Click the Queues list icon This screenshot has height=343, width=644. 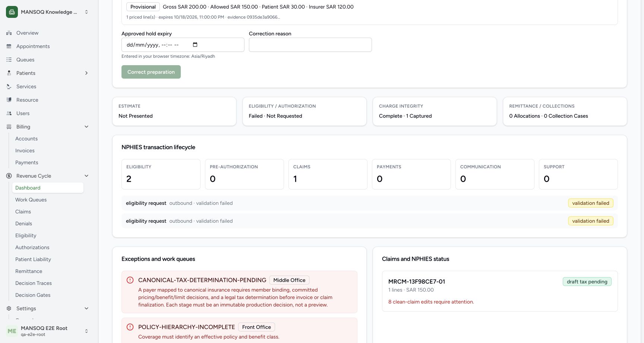pos(9,60)
